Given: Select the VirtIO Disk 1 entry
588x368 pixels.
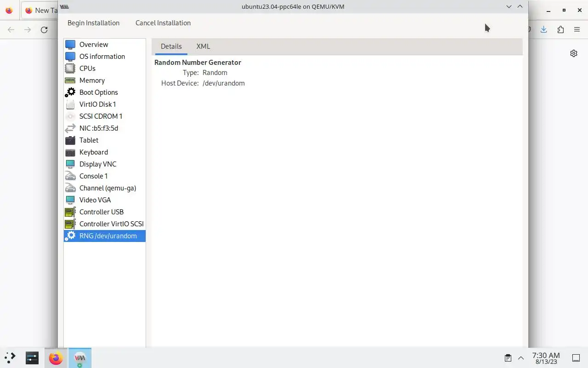Looking at the screenshot, I should click(x=105, y=104).
